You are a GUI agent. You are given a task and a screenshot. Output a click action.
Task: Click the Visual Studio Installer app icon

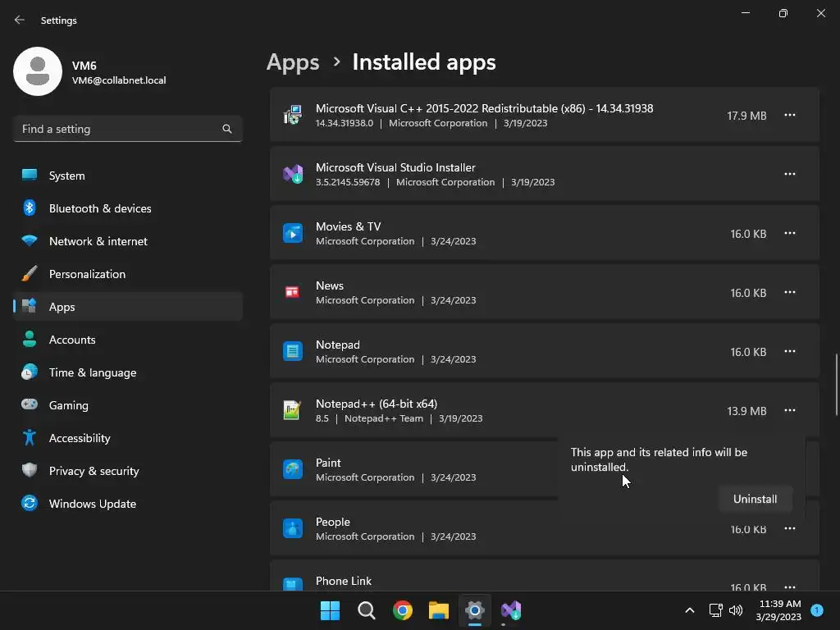pyautogui.click(x=293, y=174)
